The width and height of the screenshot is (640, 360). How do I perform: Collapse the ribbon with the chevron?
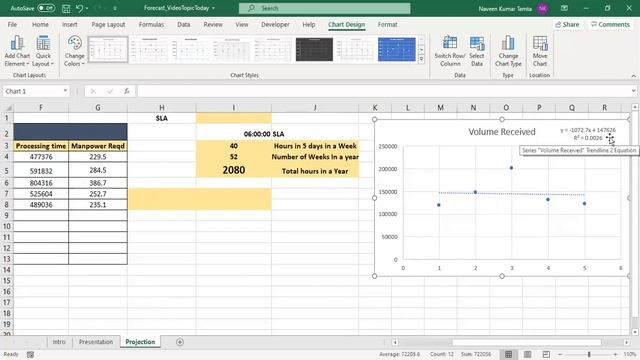[633, 76]
